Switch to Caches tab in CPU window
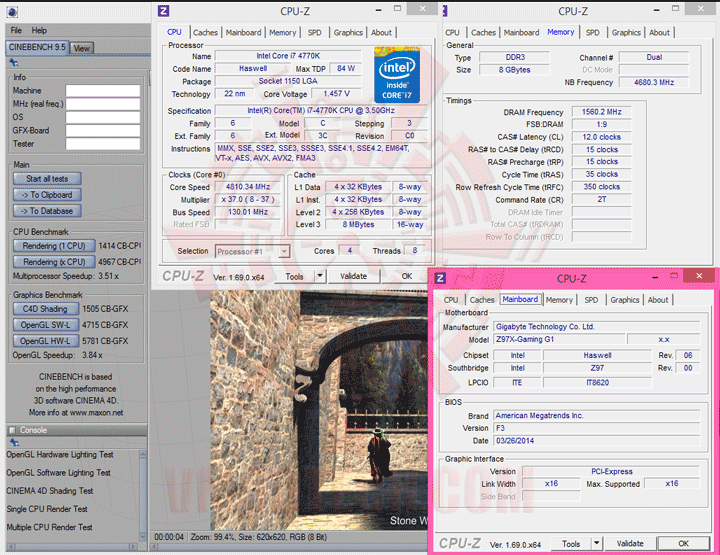 click(206, 32)
